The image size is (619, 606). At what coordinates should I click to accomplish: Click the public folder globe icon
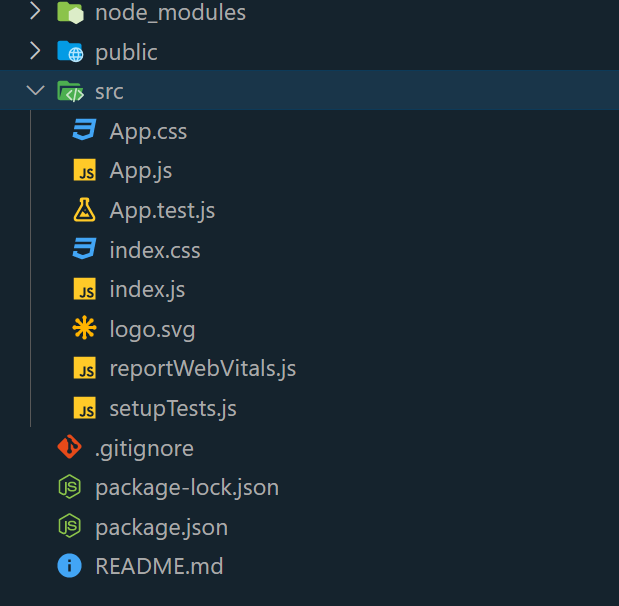click(x=70, y=51)
